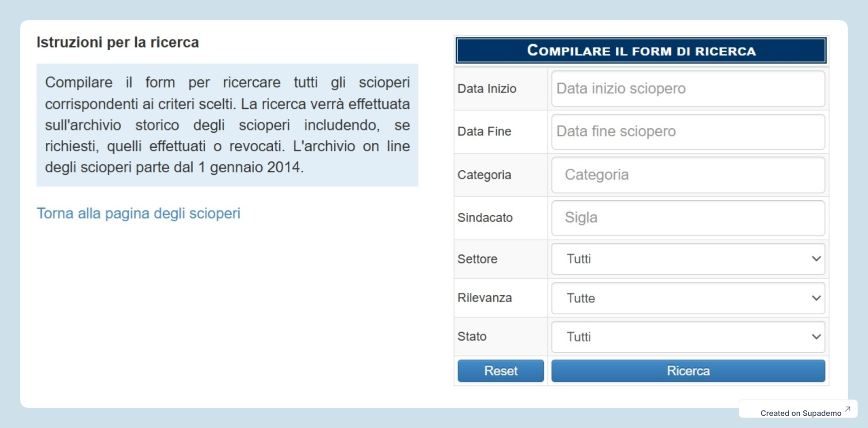Click the Data Inizio sciopero input field
The height and width of the screenshot is (428, 868).
687,89
